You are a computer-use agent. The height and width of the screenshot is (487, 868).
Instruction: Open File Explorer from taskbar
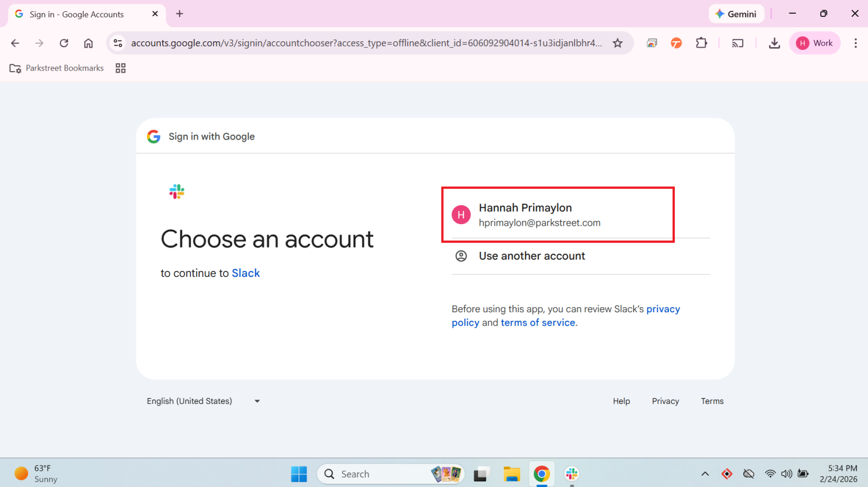click(512, 474)
